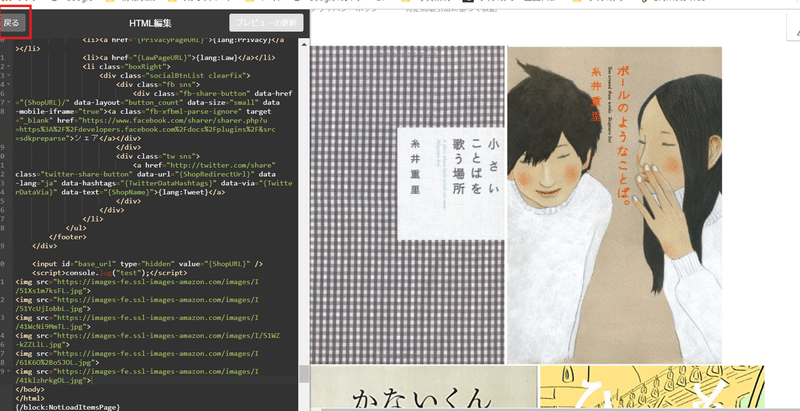Collapse the div class="fb sns" fold arrow
Screen dimensions: 800x411
point(10,85)
